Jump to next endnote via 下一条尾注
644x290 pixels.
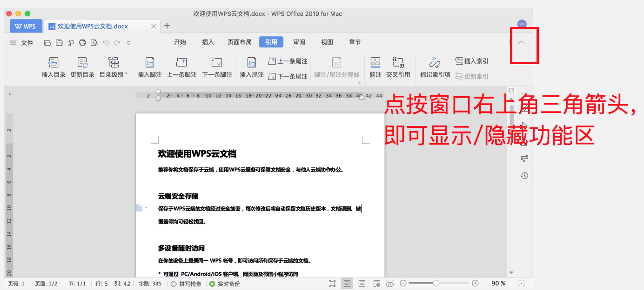288,76
